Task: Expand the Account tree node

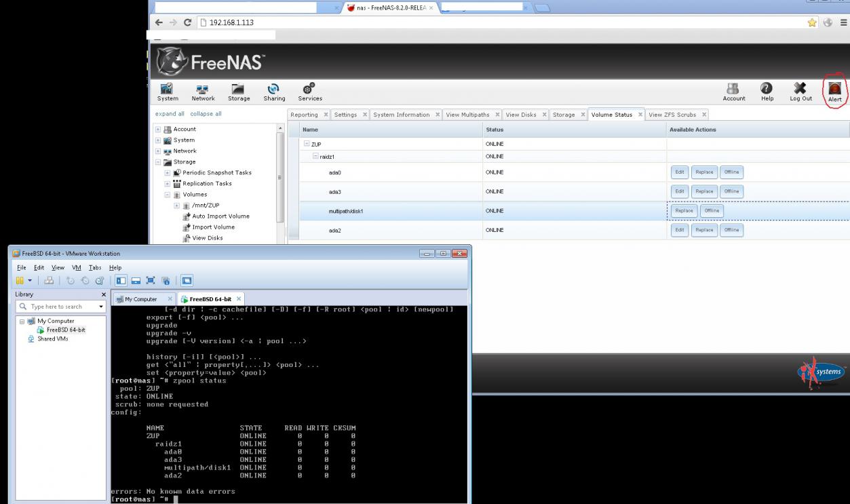Action: (x=156, y=129)
